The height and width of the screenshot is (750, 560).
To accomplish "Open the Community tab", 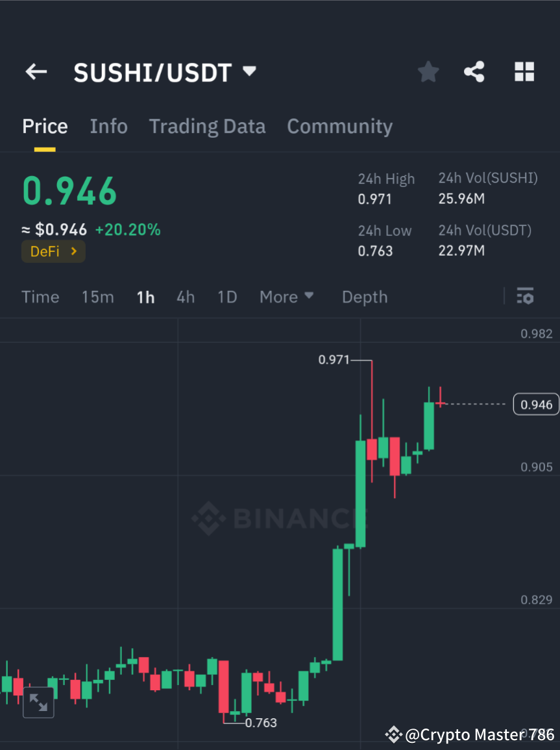I will pyautogui.click(x=339, y=126).
